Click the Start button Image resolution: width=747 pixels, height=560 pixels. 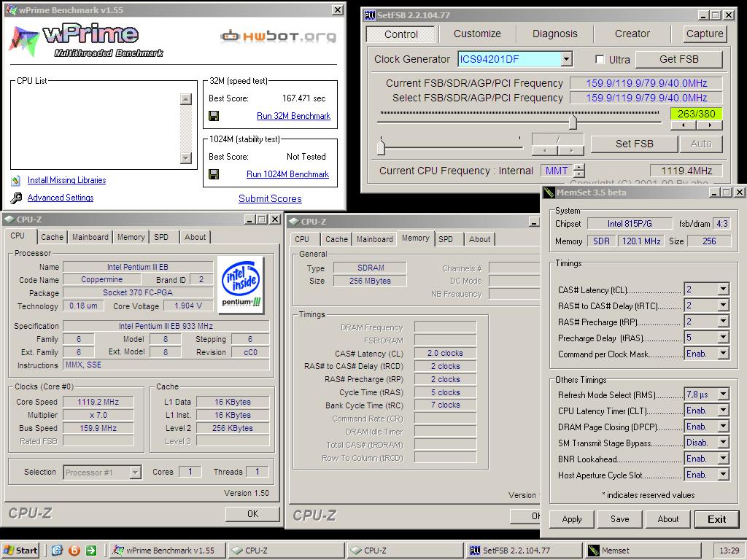[x=20, y=551]
